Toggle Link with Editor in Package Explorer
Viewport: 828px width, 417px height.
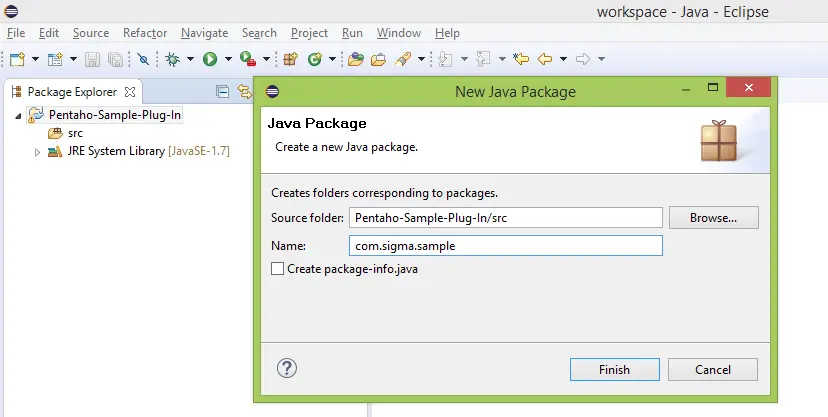click(244, 92)
